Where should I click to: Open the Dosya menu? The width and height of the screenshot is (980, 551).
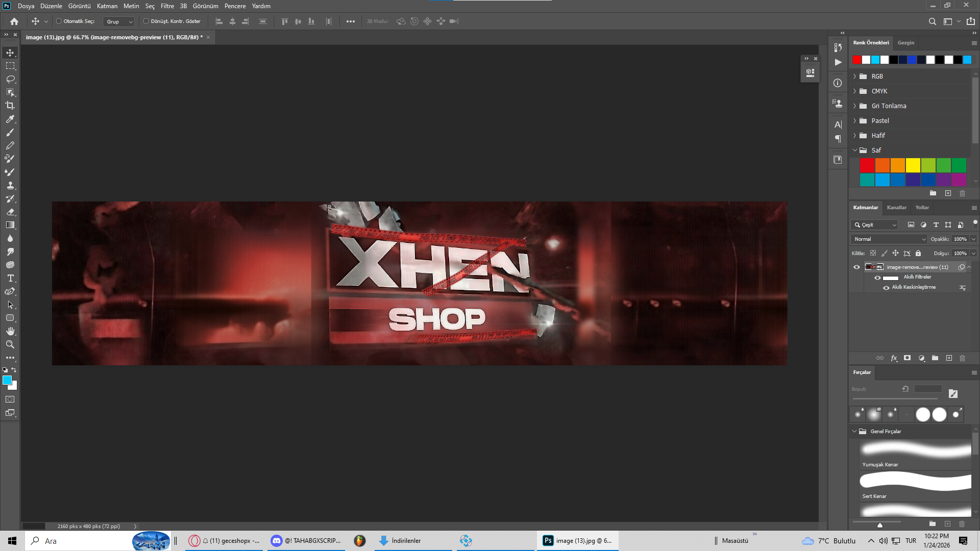coord(26,6)
